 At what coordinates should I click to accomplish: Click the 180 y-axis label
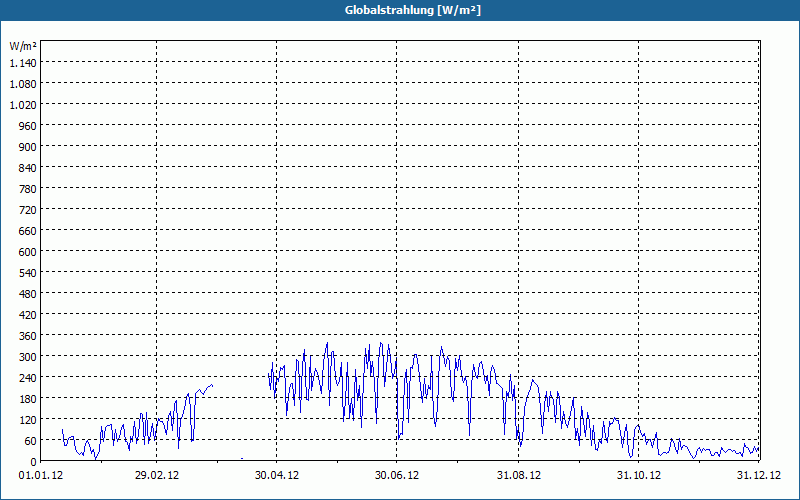coord(28,398)
